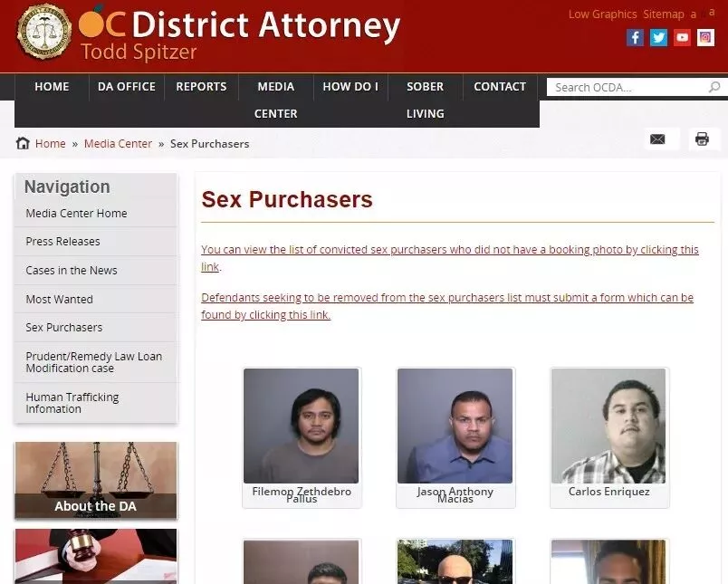Open the Sitemap link
Viewport: 728px width, 584px height.
point(664,14)
